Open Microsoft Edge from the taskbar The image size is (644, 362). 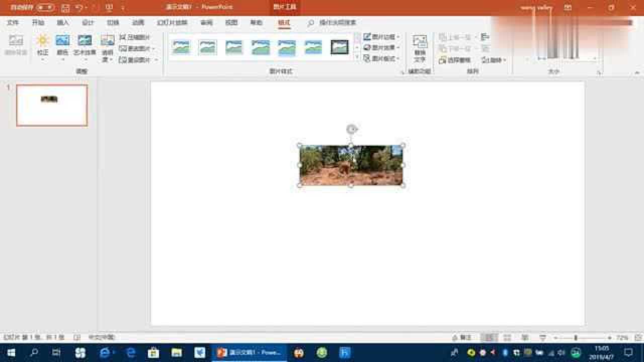pyautogui.click(x=132, y=352)
